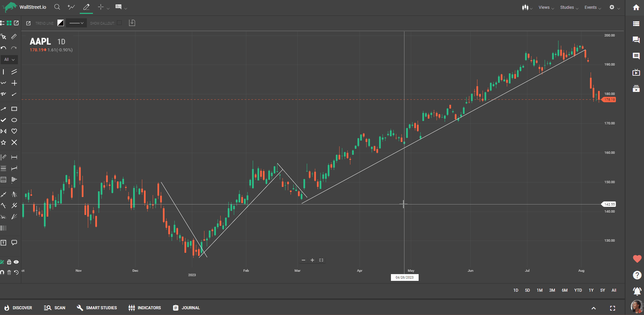Open the Studies dropdown menu
The image size is (644, 315).
pyautogui.click(x=569, y=7)
